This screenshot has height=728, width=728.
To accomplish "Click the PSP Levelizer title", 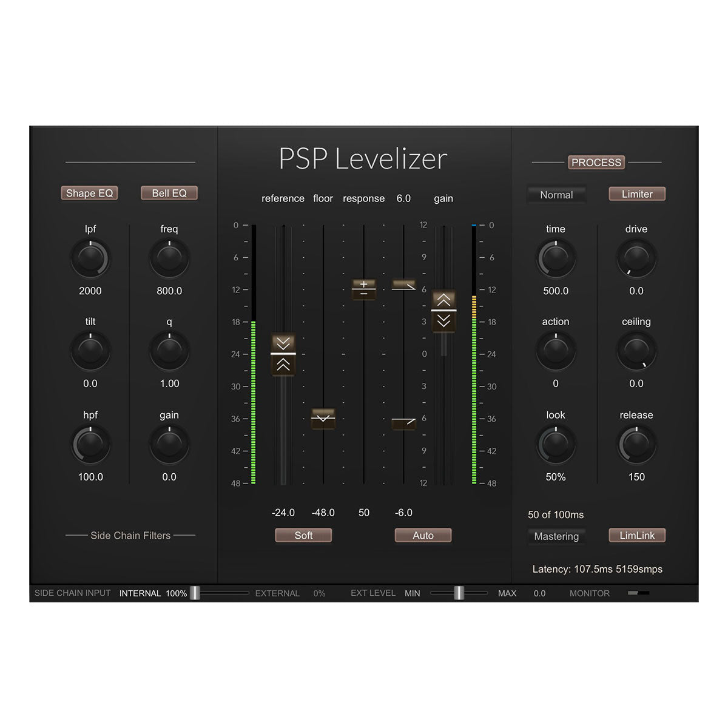I will (x=363, y=158).
